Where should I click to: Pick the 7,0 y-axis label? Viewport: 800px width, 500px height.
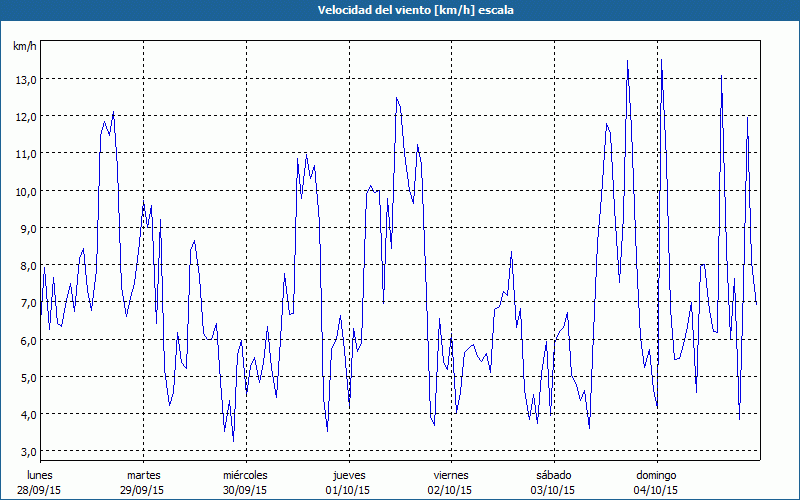(25, 303)
